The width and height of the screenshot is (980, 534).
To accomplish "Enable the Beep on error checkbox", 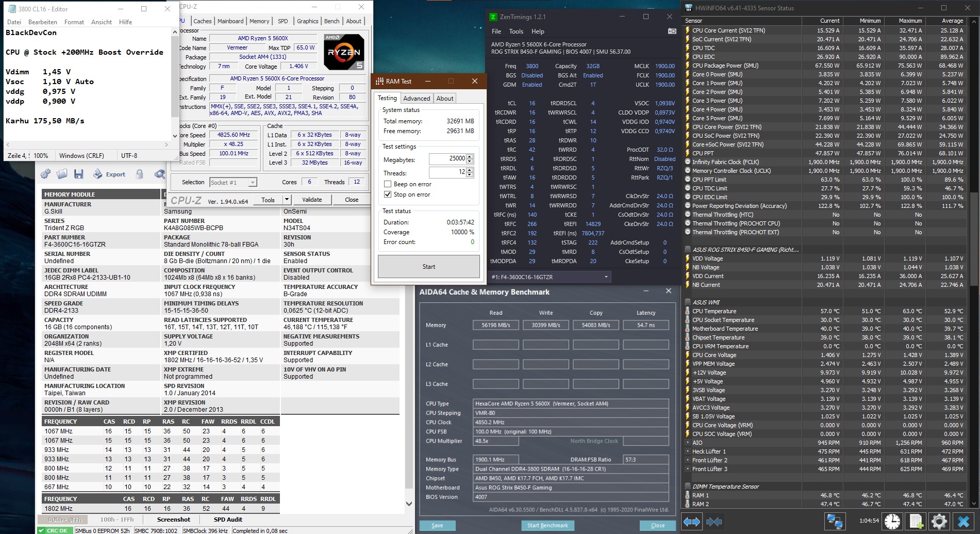I will (x=388, y=184).
